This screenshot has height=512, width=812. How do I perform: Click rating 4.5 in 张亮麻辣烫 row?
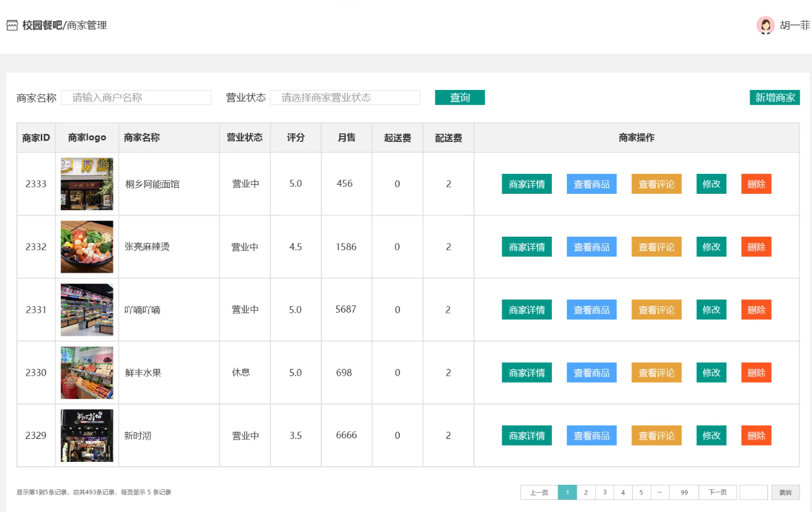point(296,247)
